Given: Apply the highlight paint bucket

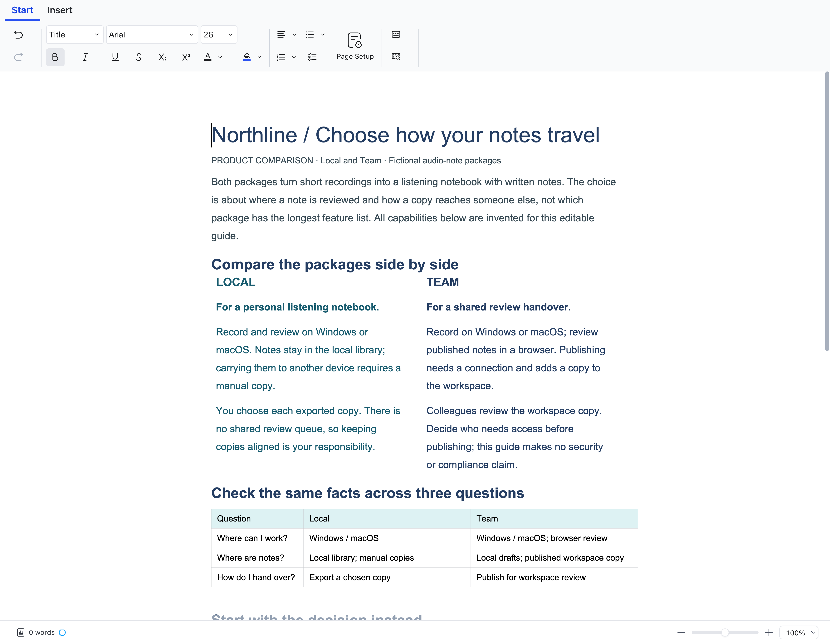Looking at the screenshot, I should point(247,57).
